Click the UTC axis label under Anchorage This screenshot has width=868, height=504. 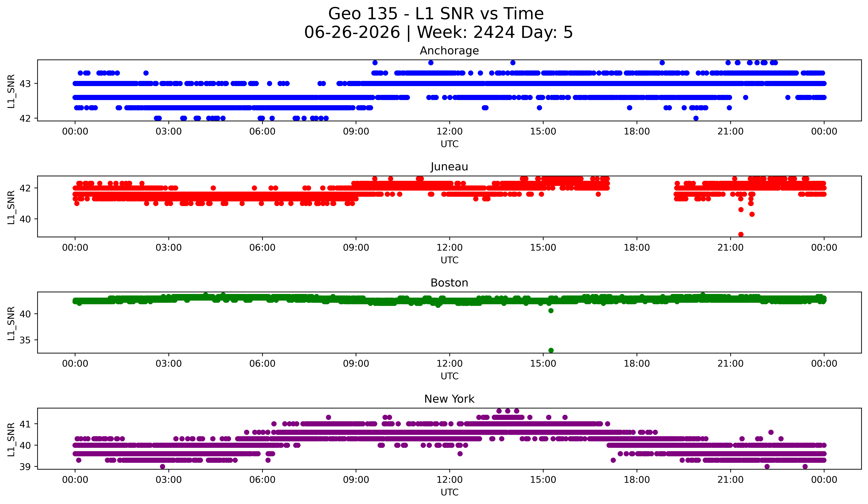tap(450, 144)
